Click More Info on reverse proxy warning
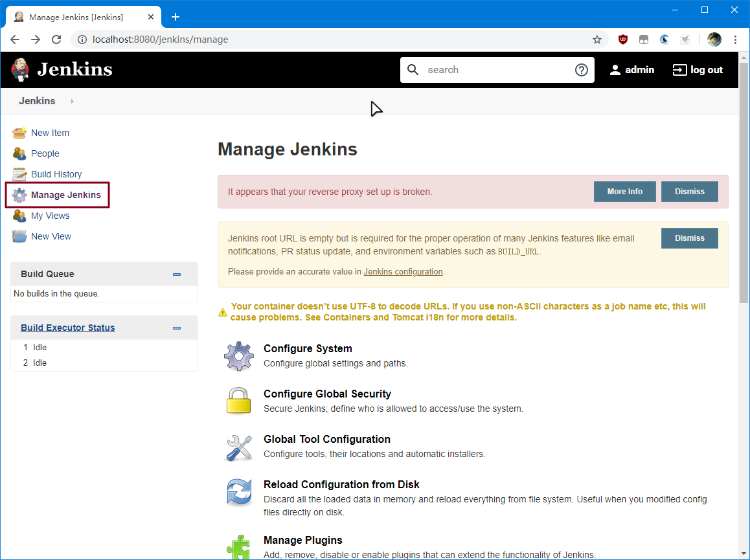This screenshot has width=750, height=560. [625, 191]
